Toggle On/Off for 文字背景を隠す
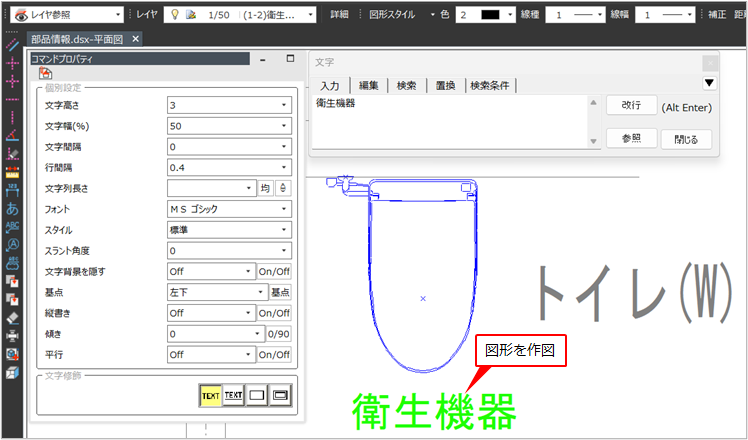Screen dimensions: 748x440 pyautogui.click(x=274, y=271)
